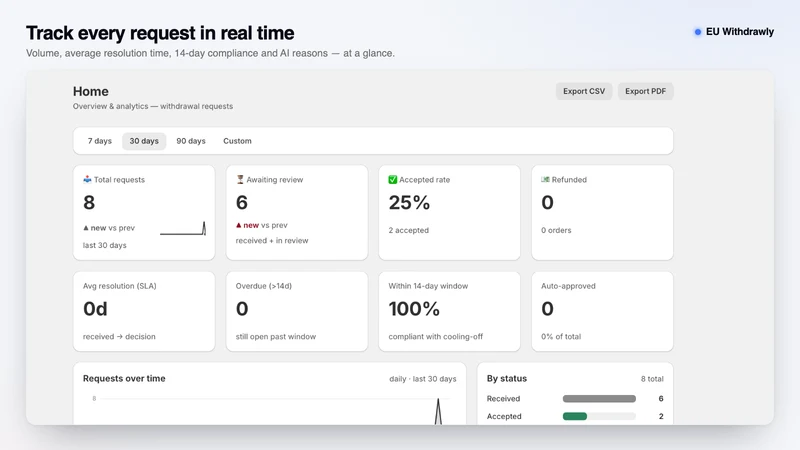Click the 'daily · last 30 days' caption
The height and width of the screenshot is (450, 800).
[423, 379]
